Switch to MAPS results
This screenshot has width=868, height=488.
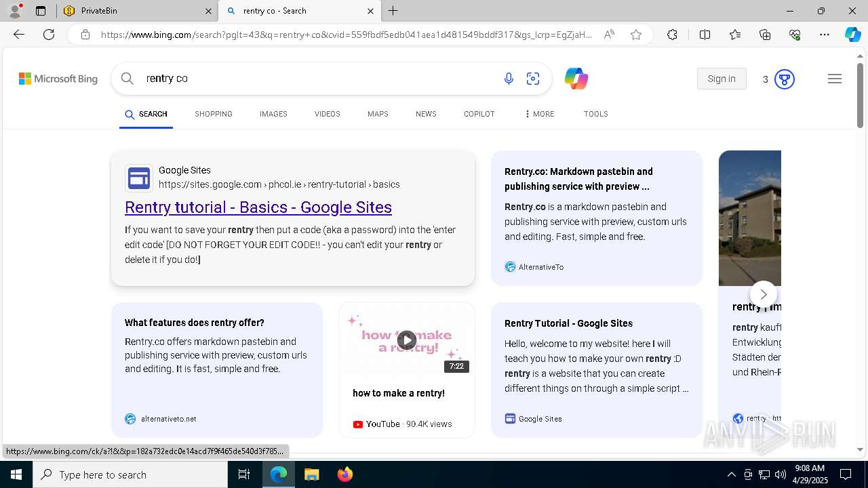point(378,114)
